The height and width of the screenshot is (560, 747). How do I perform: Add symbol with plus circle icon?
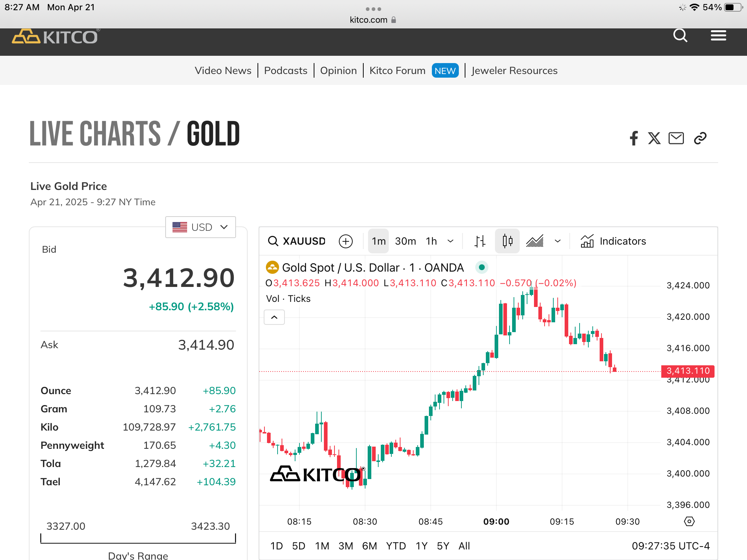[x=346, y=241]
